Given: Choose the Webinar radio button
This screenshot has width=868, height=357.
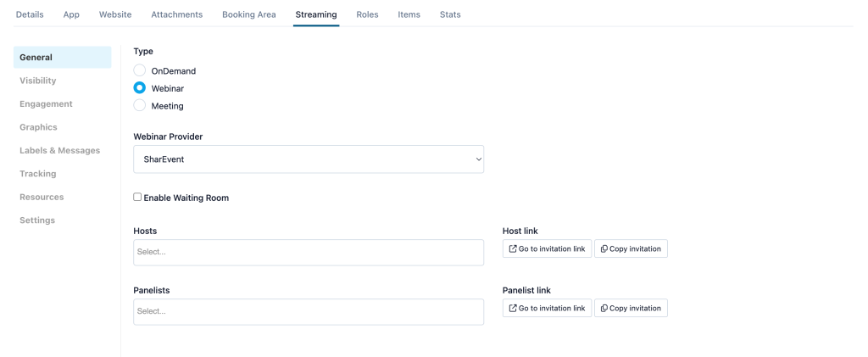Looking at the screenshot, I should [x=140, y=88].
